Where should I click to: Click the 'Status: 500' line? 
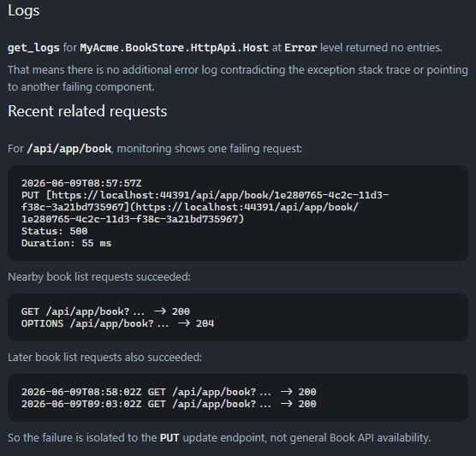coord(54,231)
